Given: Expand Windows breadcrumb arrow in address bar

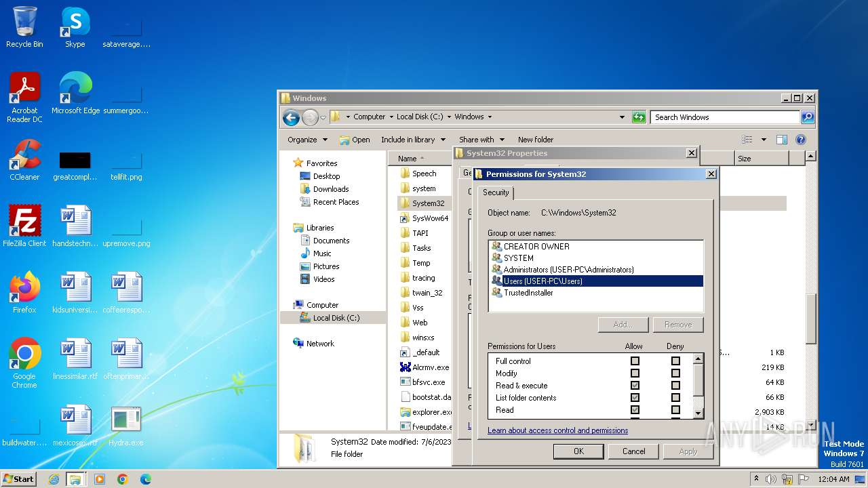Looking at the screenshot, I should coord(490,117).
